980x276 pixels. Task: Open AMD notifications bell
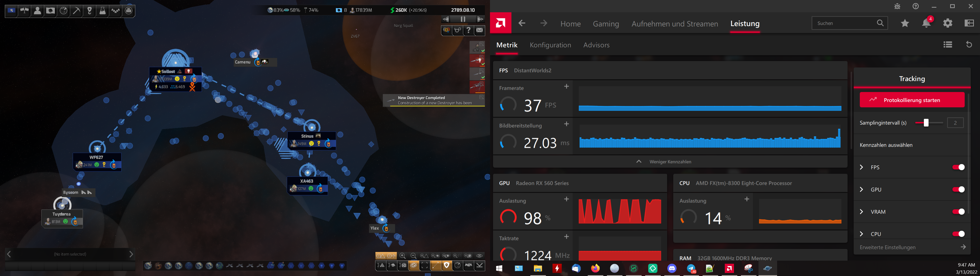tap(926, 23)
